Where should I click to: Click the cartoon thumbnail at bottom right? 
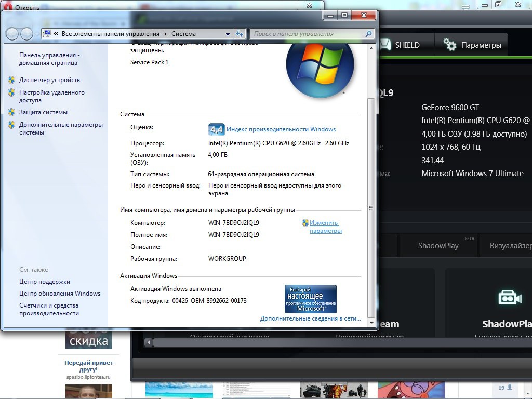(x=411, y=390)
